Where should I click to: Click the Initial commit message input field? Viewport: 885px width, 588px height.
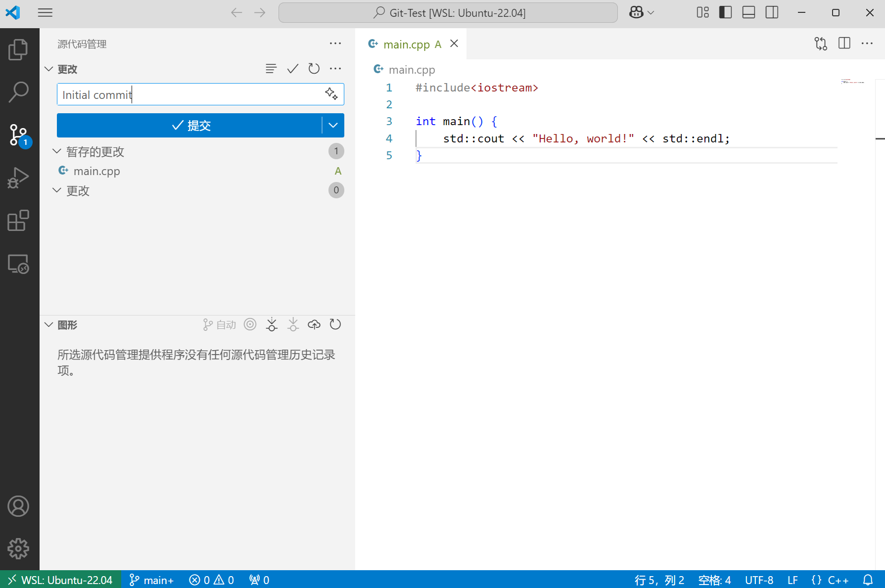click(x=188, y=94)
